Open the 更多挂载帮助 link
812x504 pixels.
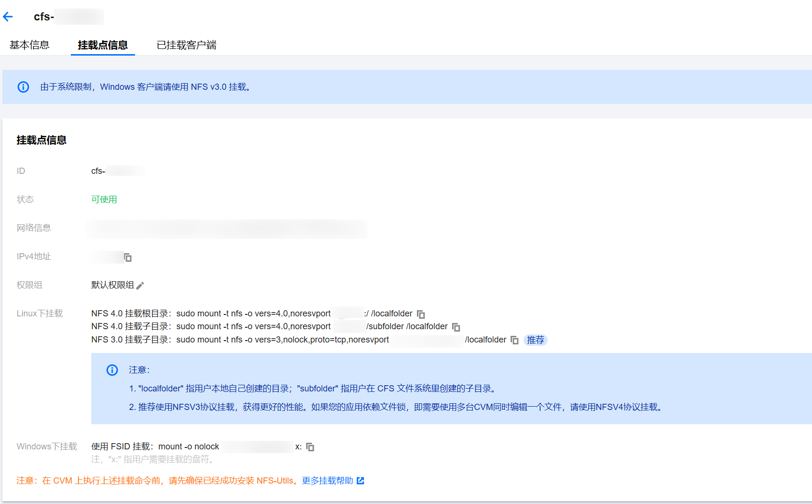328,481
